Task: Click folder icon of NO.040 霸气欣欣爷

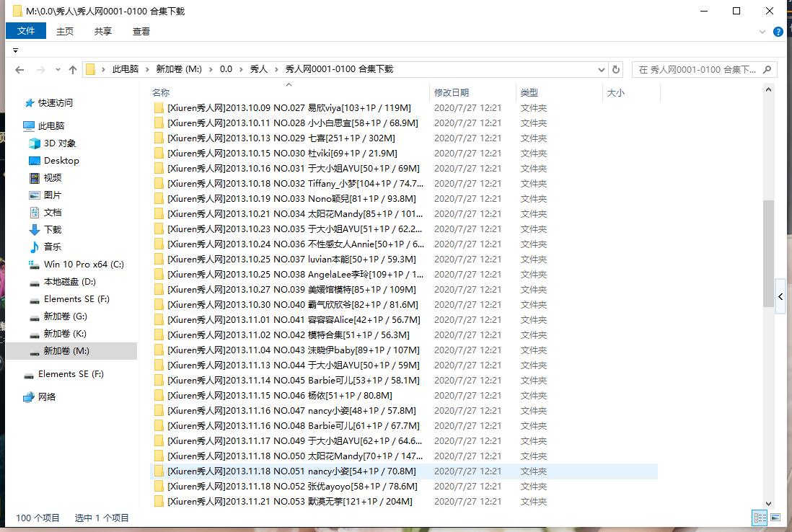Action: (x=159, y=305)
